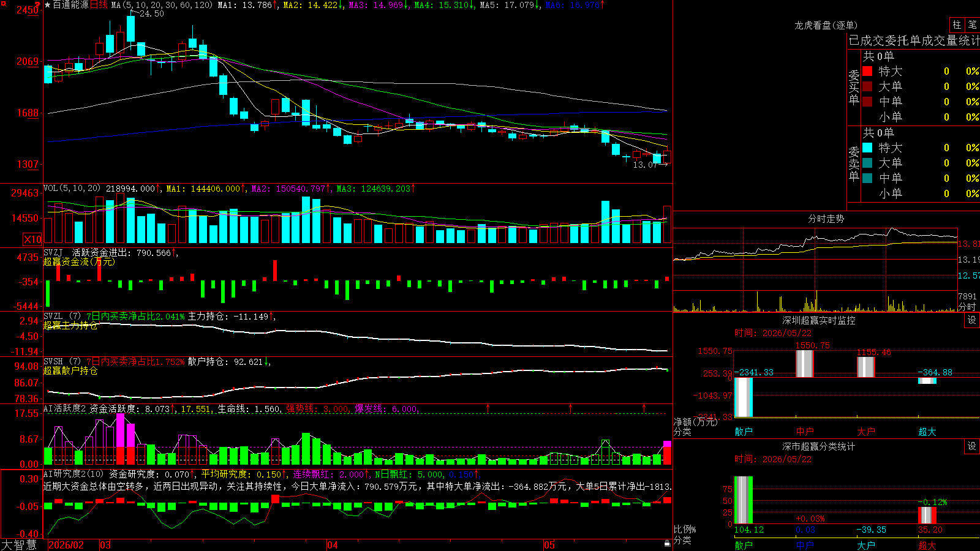Click the 时间: 2026/05/22 line in 深圳超赢实时监控
Image resolution: width=980 pixels, height=551 pixels.
[x=772, y=333]
